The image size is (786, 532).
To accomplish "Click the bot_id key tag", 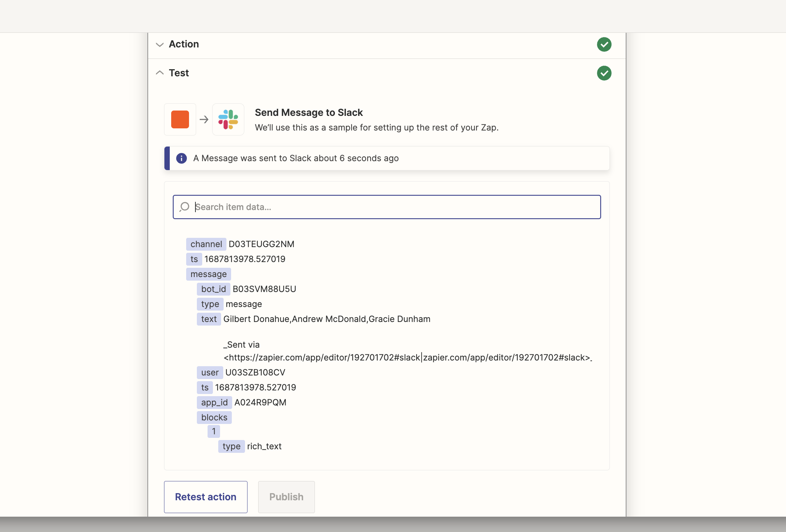I will click(213, 289).
